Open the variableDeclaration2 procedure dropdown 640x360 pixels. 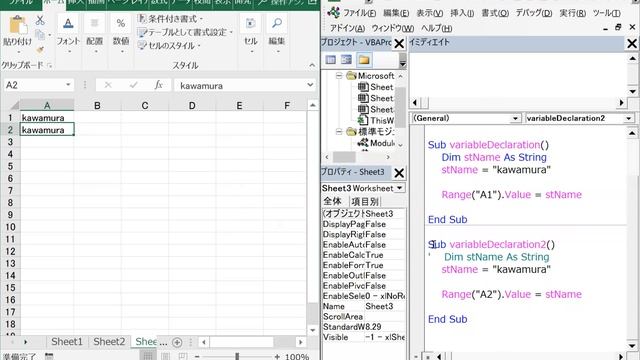[x=629, y=118]
